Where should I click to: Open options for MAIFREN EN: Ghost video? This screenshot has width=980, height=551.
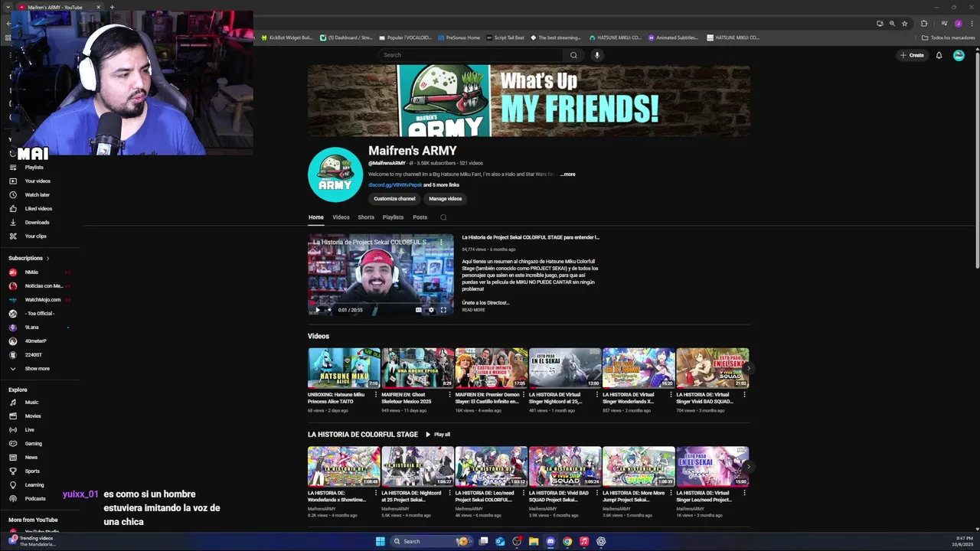pyautogui.click(x=449, y=395)
